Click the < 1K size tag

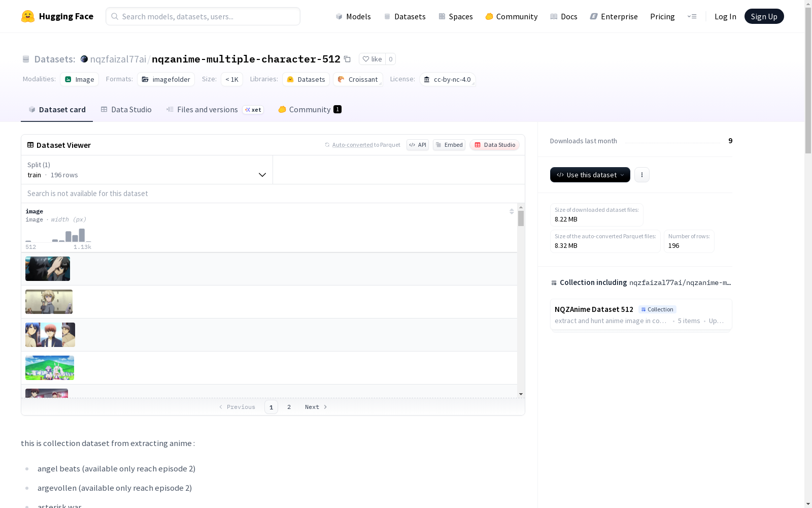click(232, 79)
